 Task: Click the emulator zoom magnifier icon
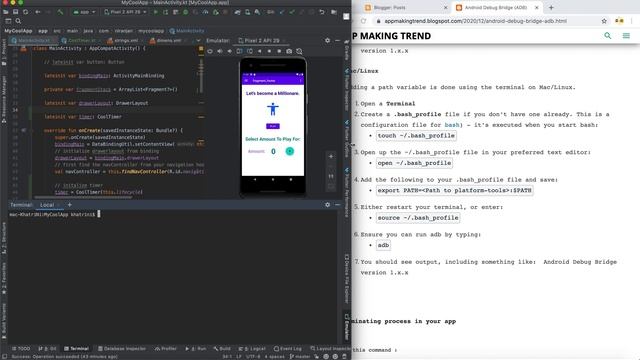[x=299, y=51]
